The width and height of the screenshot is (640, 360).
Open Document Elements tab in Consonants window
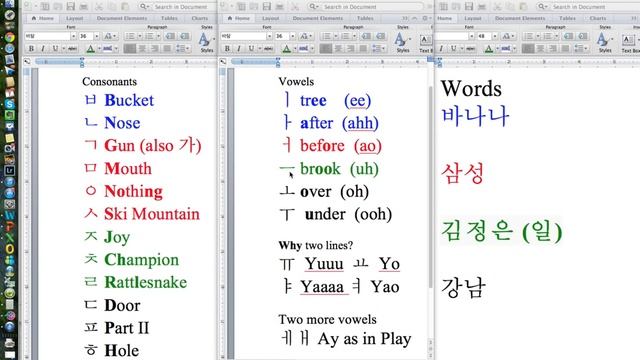[x=122, y=18]
